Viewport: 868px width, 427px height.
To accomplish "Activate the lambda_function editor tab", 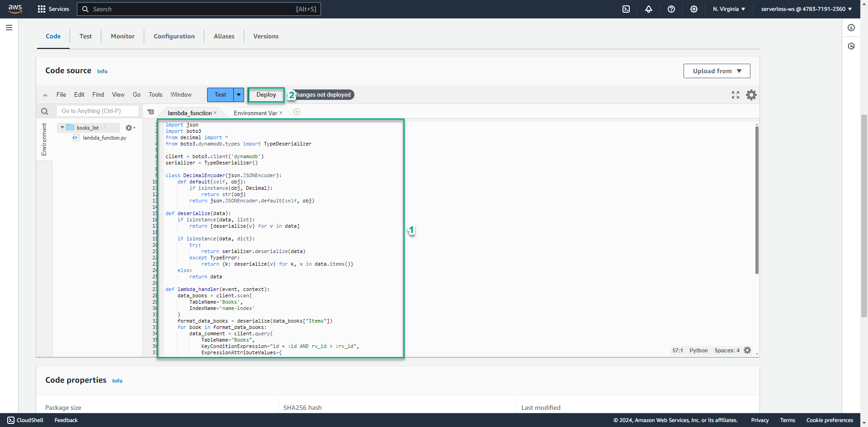I will pyautogui.click(x=189, y=113).
